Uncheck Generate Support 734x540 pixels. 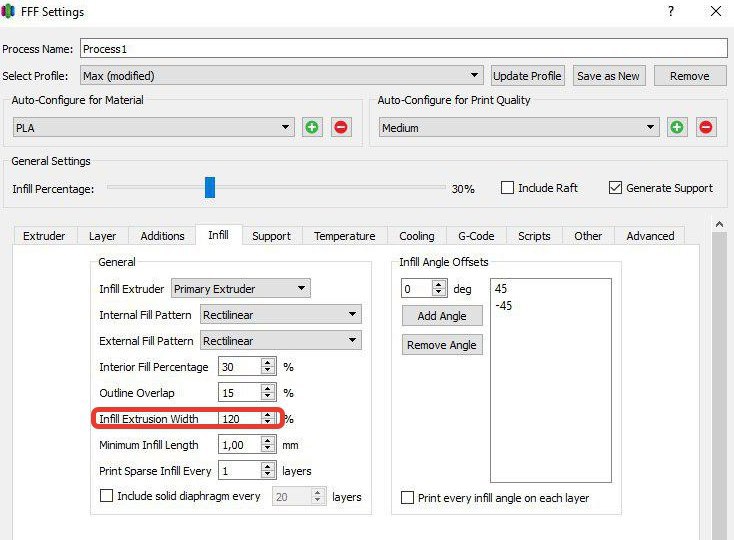point(615,188)
